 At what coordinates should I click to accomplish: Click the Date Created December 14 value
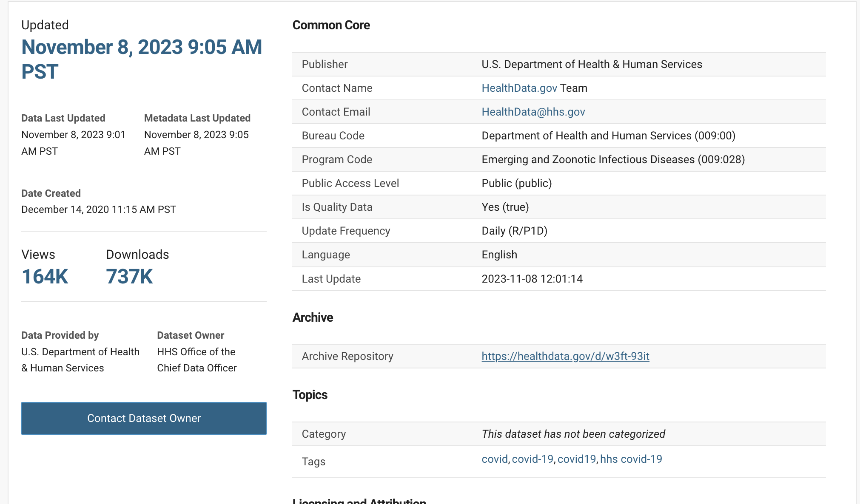(x=98, y=210)
